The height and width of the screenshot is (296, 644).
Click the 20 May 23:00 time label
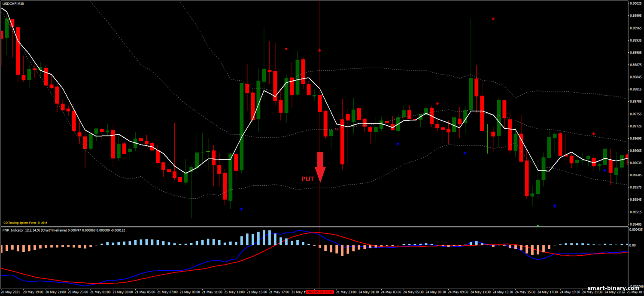click(78, 292)
